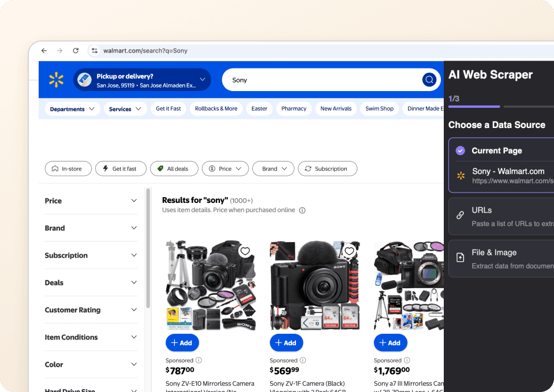
Task: Add the Sony ZV-E10 to cart
Action: [182, 343]
